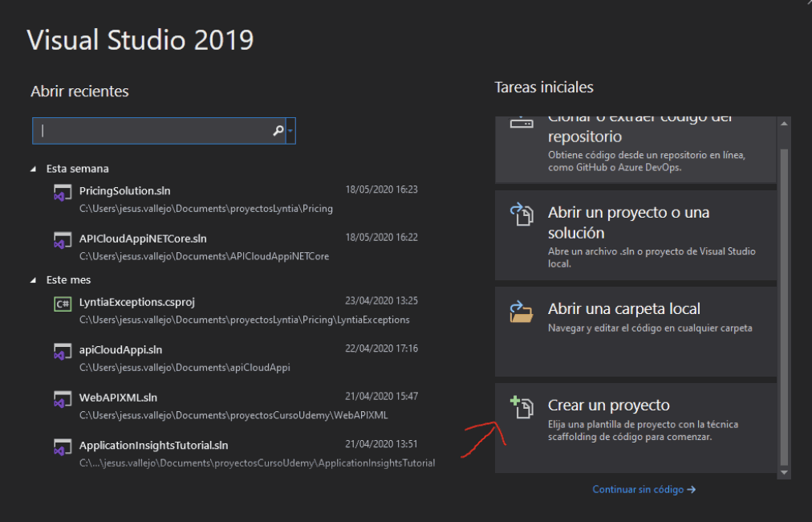Click the LyntiaExceptions.csproj C# project icon

[63, 304]
